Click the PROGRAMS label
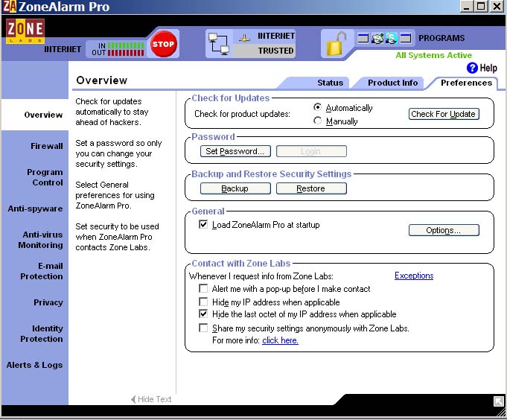Screen dimensions: 507x420 click(x=441, y=38)
